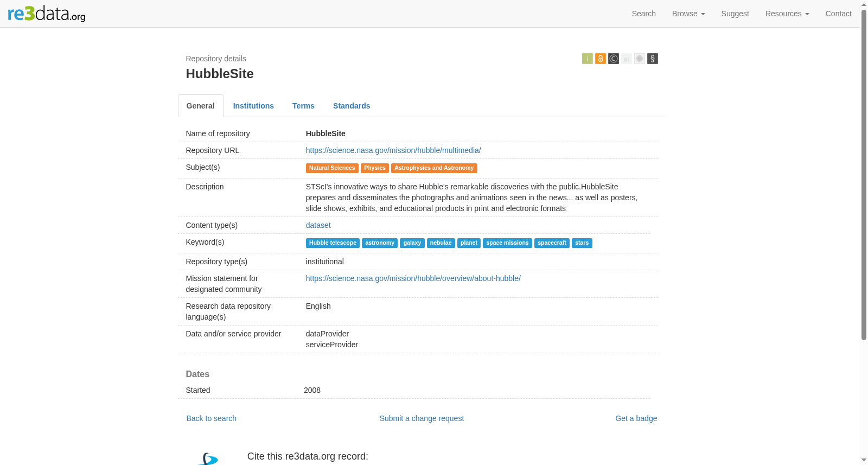Open the Contact page from the navbar
This screenshot has height=465, width=868.
(x=839, y=14)
